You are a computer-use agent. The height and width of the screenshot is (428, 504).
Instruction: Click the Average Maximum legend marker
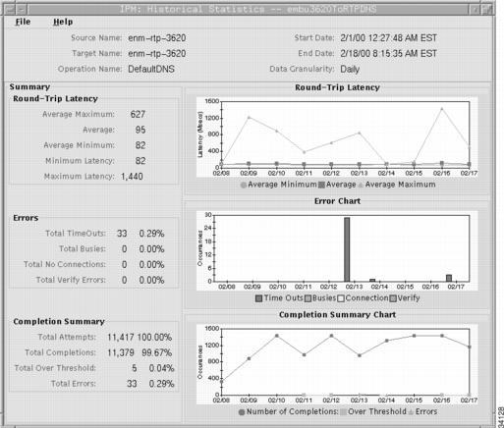[361, 186]
